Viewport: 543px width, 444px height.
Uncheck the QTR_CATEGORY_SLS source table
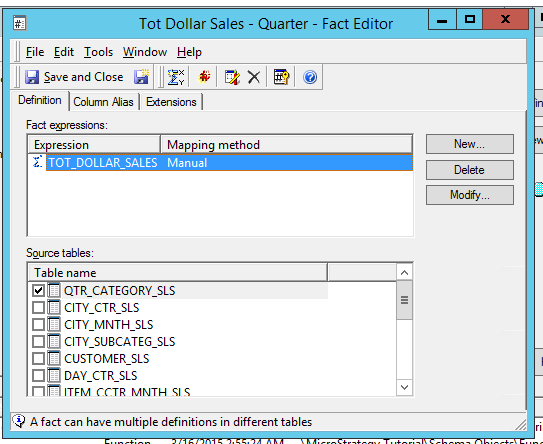click(38, 290)
